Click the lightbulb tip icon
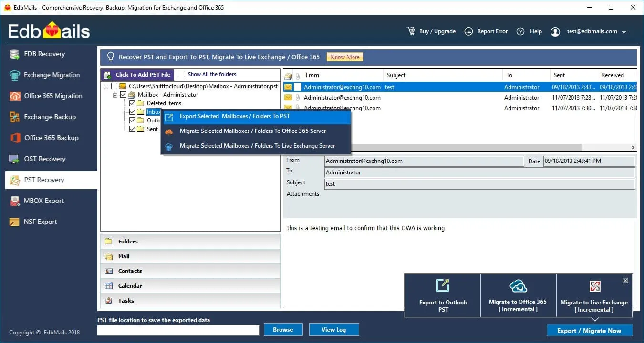The height and width of the screenshot is (343, 644). [x=111, y=57]
